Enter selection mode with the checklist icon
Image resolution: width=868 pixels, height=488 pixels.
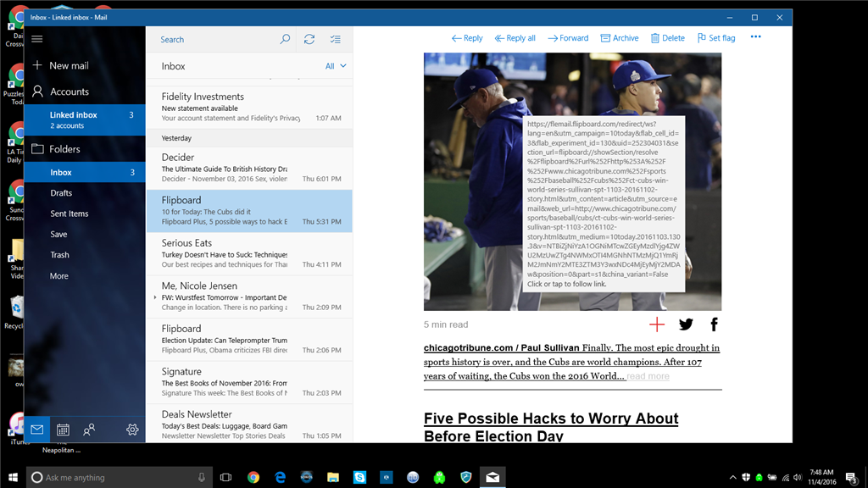(x=335, y=39)
